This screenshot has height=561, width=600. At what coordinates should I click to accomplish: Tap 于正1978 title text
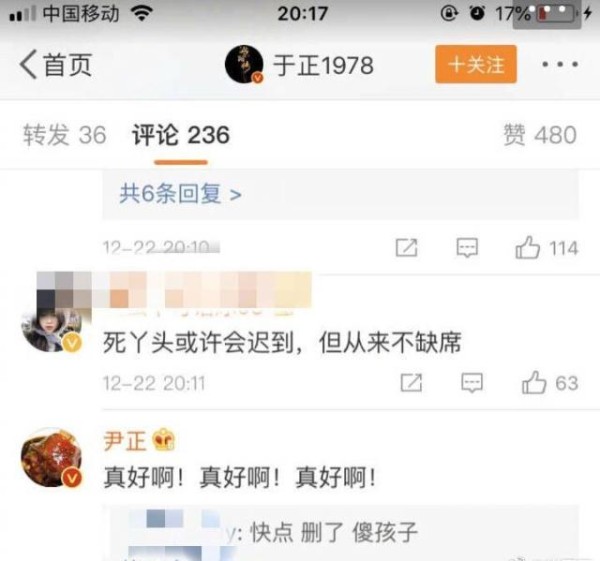coord(323,65)
